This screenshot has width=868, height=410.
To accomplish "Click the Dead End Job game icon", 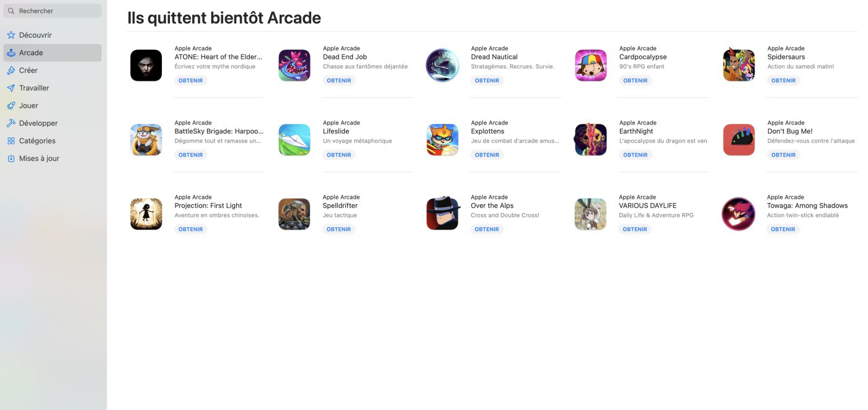I will 294,65.
